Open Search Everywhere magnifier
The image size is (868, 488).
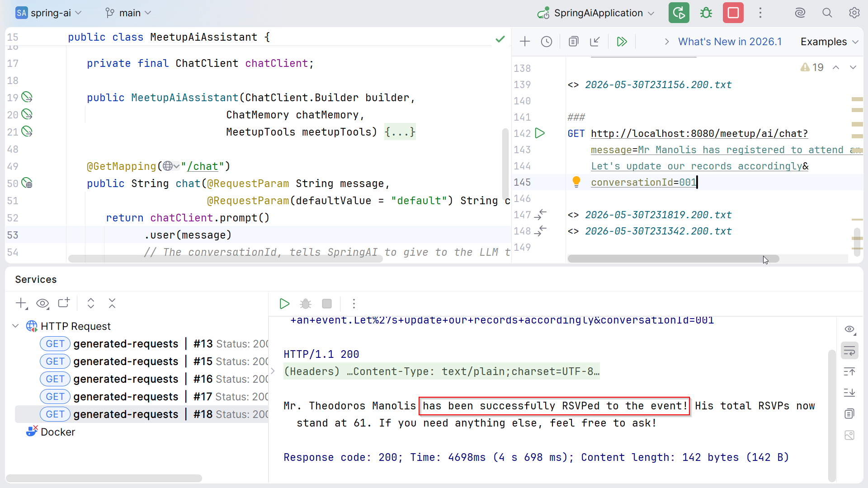coord(827,13)
